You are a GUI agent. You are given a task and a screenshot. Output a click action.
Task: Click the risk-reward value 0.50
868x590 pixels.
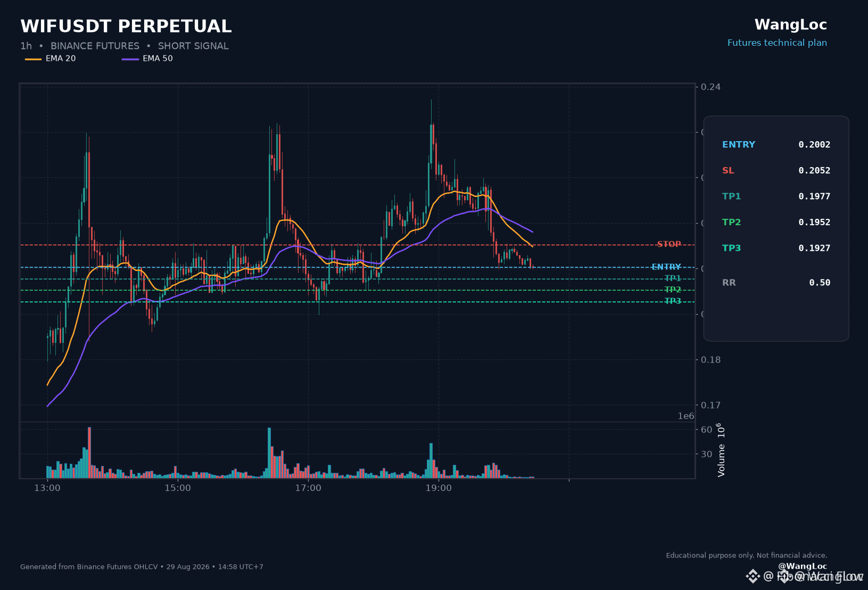(820, 283)
